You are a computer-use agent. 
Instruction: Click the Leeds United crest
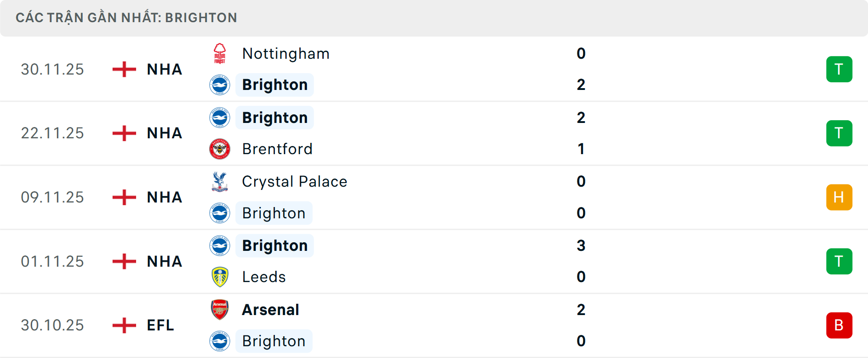coord(220,277)
